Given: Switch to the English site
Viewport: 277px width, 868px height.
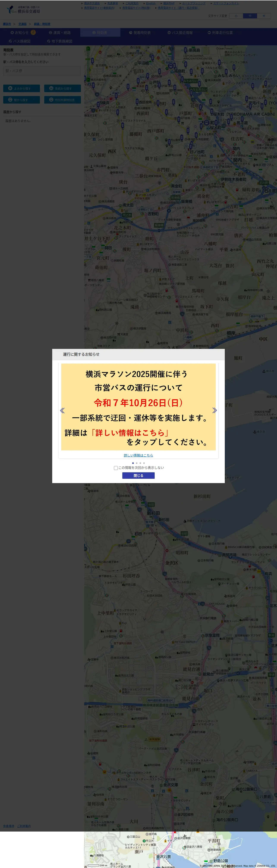Looking at the screenshot, I should click(x=151, y=3).
